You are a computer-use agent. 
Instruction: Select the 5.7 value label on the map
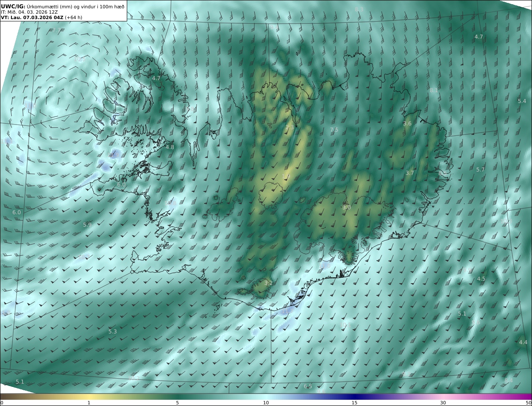(480, 169)
